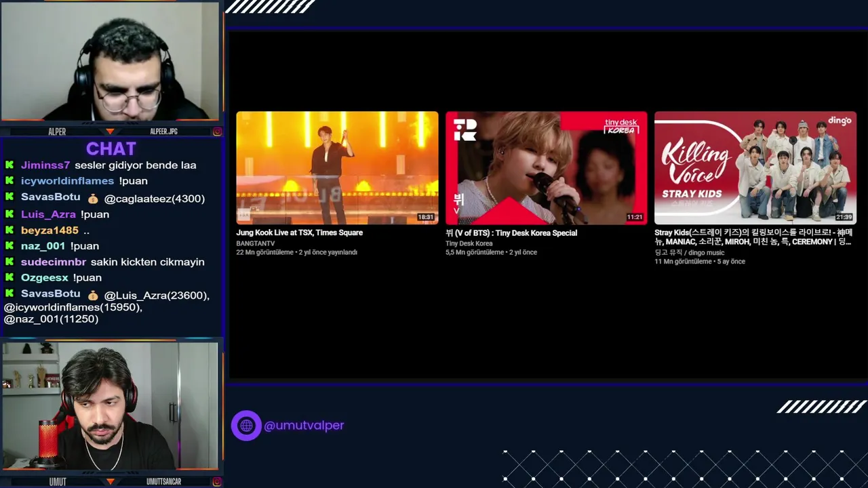The height and width of the screenshot is (488, 868).
Task: Click '11 Mn görüntüleme' view count
Action: click(683, 262)
